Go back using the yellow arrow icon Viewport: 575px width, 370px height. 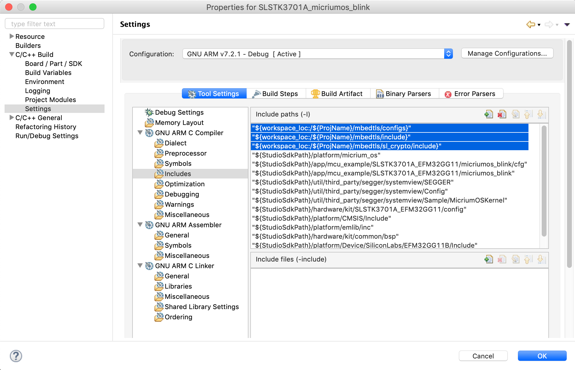point(530,25)
